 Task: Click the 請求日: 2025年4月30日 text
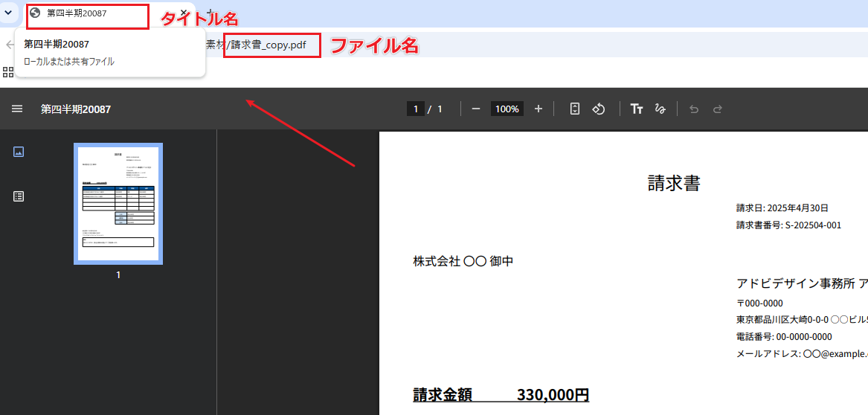782,208
